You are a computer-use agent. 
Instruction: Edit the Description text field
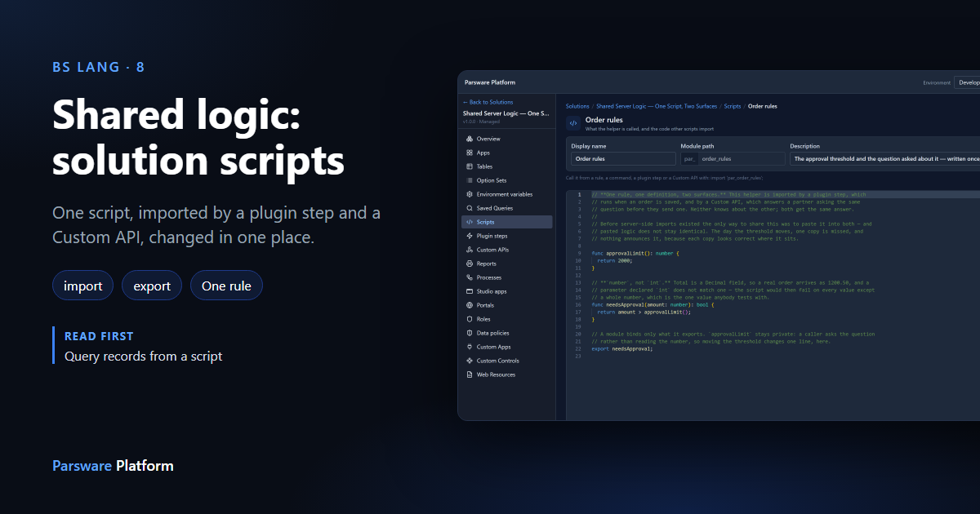(884, 159)
